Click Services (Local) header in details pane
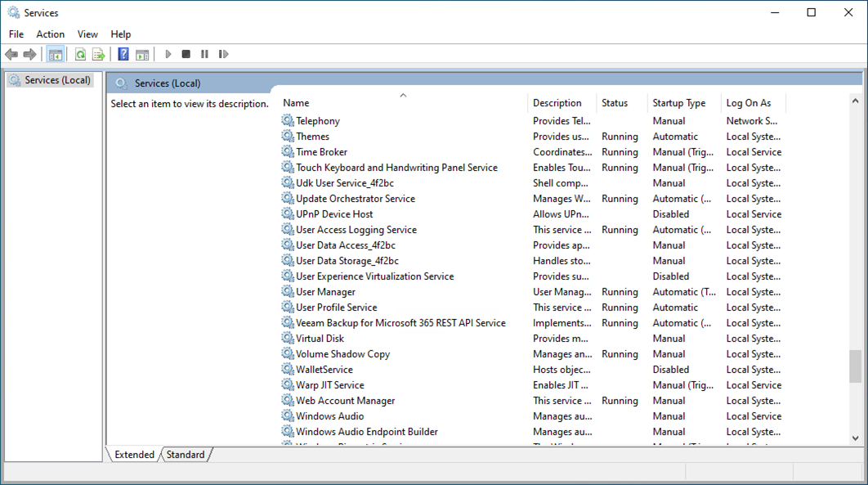868x485 pixels. coord(168,83)
